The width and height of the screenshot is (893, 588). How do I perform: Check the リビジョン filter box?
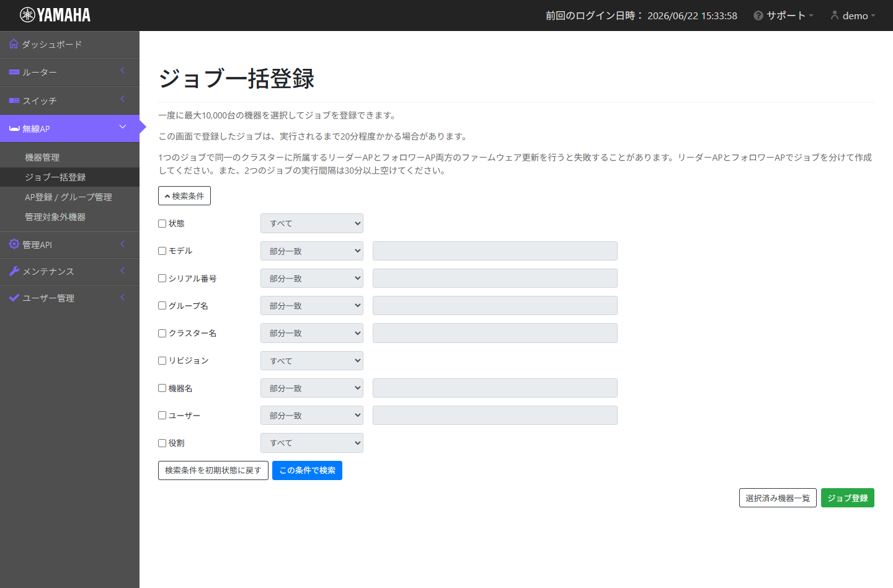pyautogui.click(x=162, y=360)
